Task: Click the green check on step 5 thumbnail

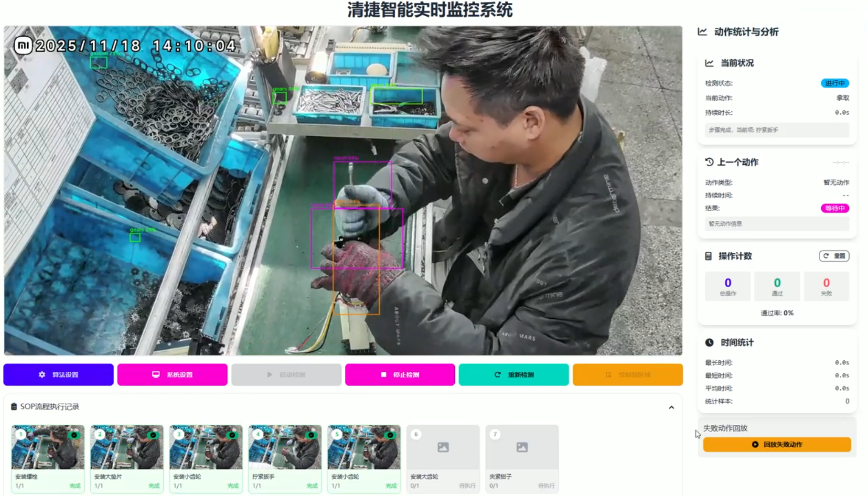Action: pos(390,435)
